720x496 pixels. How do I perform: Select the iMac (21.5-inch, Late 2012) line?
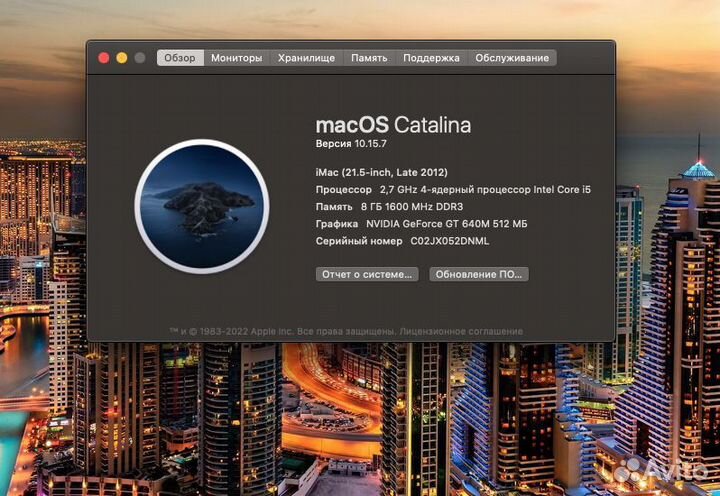point(382,172)
